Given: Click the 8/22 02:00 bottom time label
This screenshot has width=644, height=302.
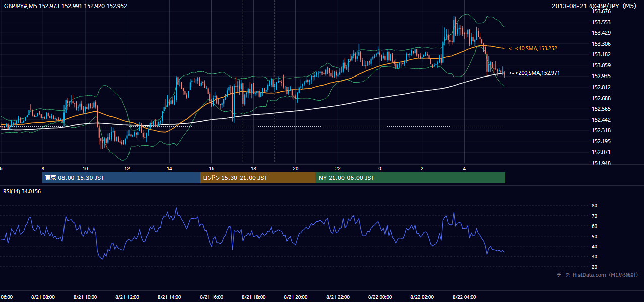Looking at the screenshot, I should click(422, 297).
